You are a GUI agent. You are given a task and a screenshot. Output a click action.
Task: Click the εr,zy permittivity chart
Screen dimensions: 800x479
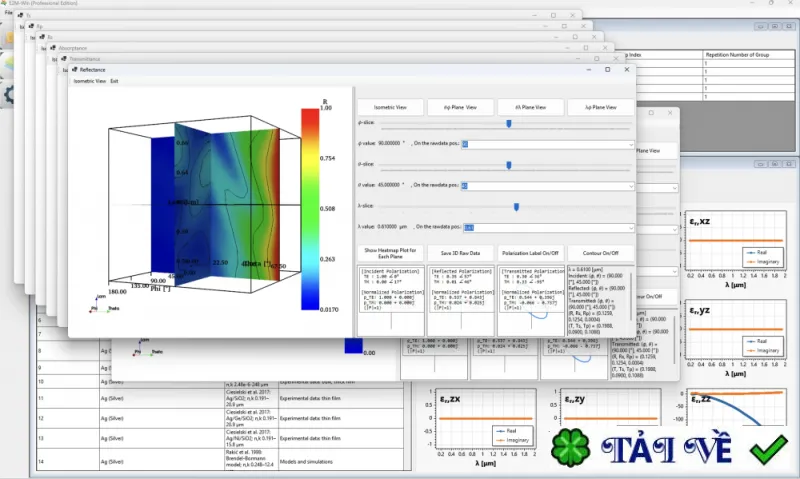(607, 406)
